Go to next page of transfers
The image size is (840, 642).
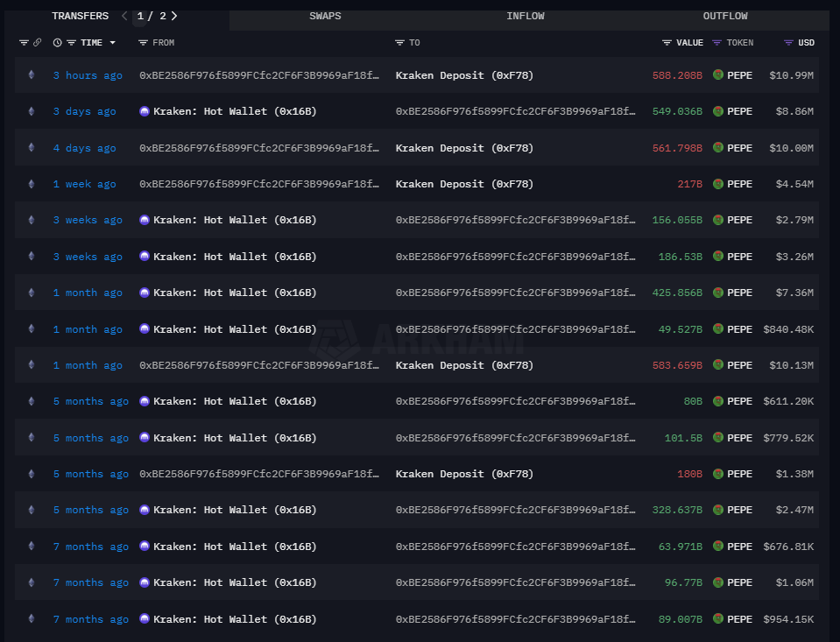[x=174, y=16]
